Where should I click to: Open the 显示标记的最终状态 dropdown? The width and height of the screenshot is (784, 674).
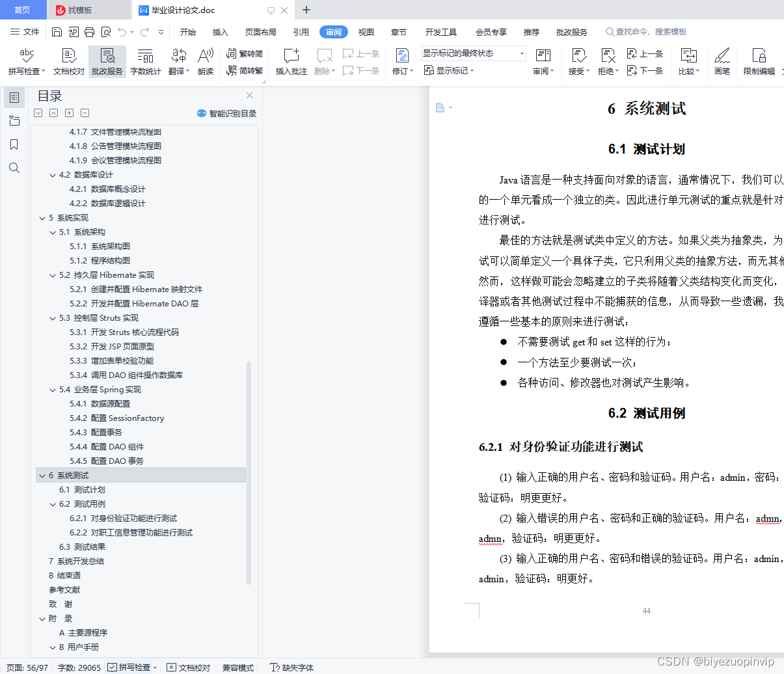click(x=473, y=53)
